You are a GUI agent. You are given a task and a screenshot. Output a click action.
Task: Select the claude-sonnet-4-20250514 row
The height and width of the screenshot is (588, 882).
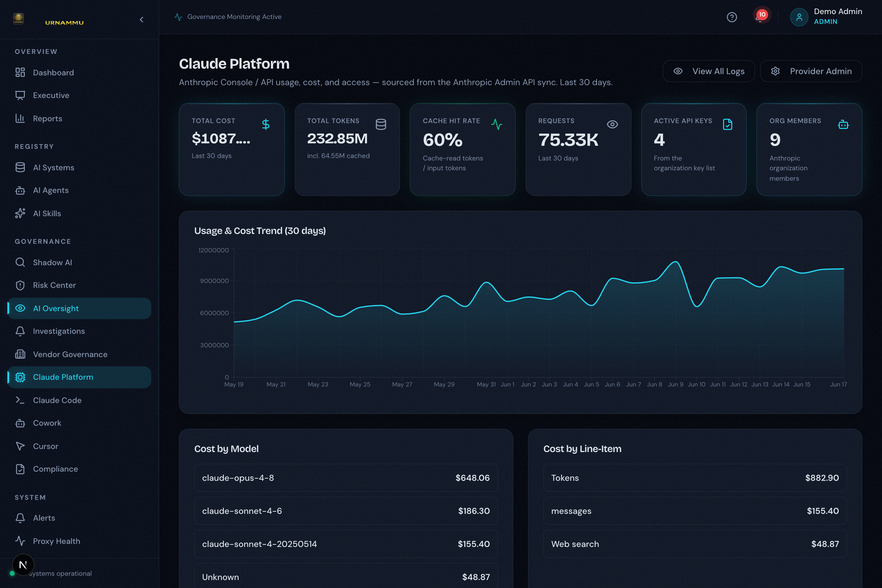point(346,544)
